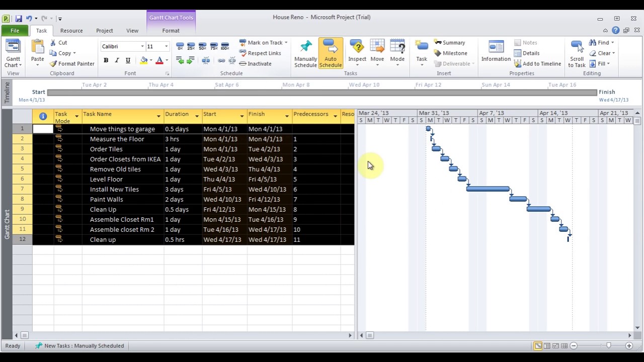Set task to 0% complete
The image size is (644, 362).
point(180,46)
